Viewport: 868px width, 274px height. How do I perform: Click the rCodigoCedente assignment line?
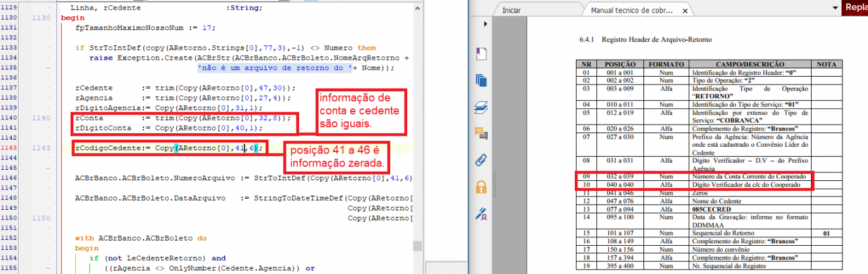[170, 148]
